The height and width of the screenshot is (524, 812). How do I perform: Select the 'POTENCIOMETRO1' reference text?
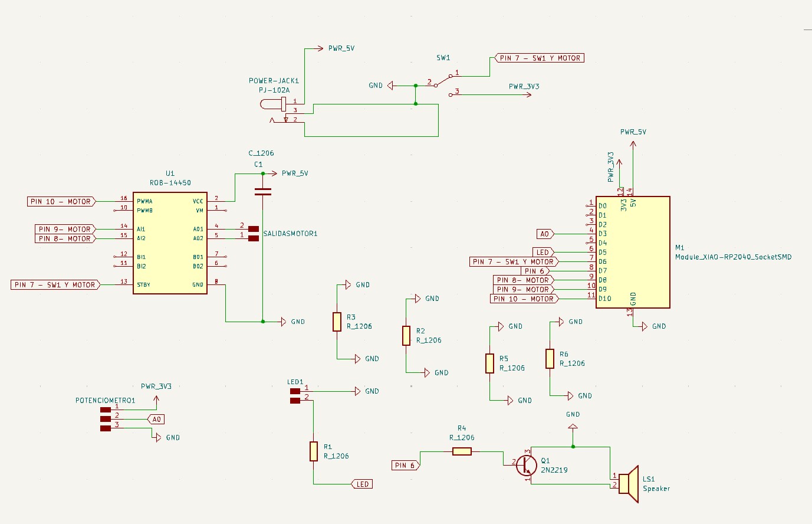(x=106, y=400)
